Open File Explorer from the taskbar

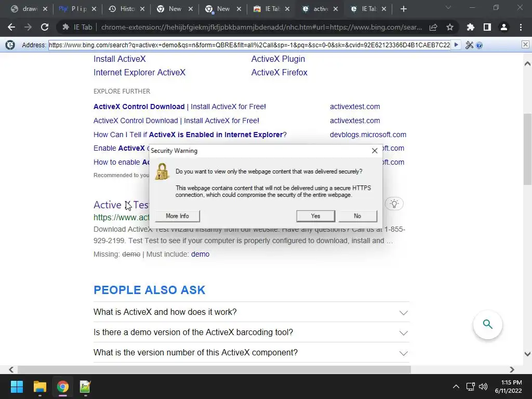[39, 387]
